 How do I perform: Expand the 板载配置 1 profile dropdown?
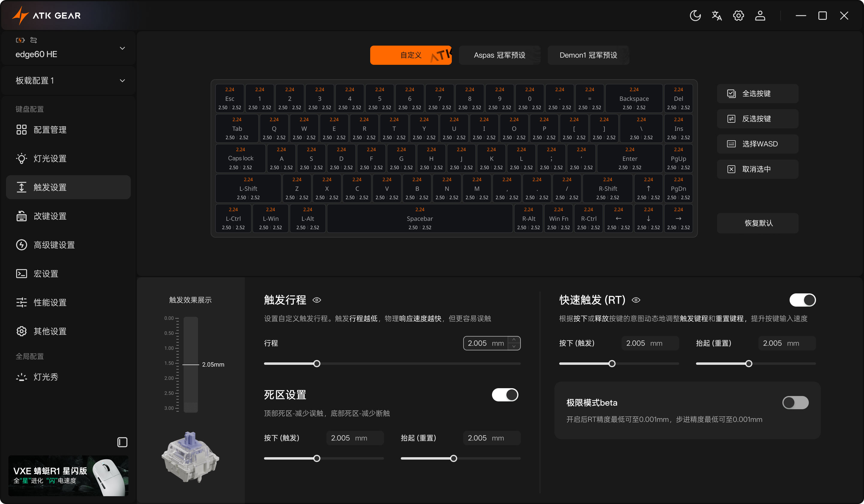coord(122,81)
